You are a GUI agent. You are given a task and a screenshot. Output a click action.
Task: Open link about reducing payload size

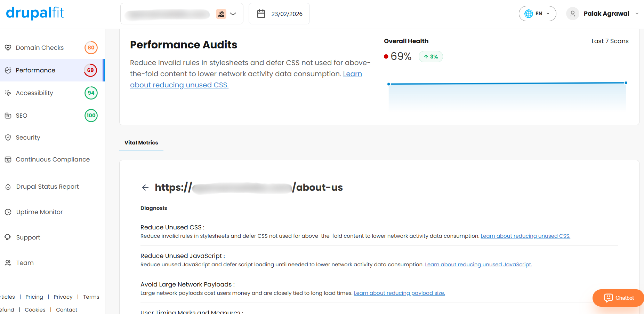pos(399,293)
